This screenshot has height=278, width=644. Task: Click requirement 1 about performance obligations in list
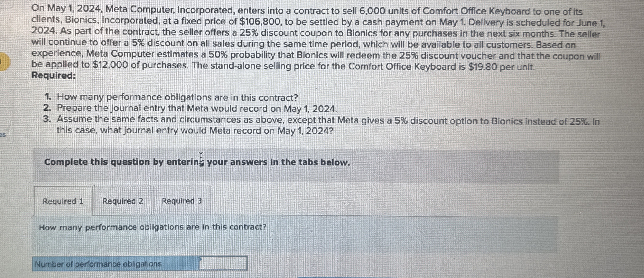tap(171, 97)
